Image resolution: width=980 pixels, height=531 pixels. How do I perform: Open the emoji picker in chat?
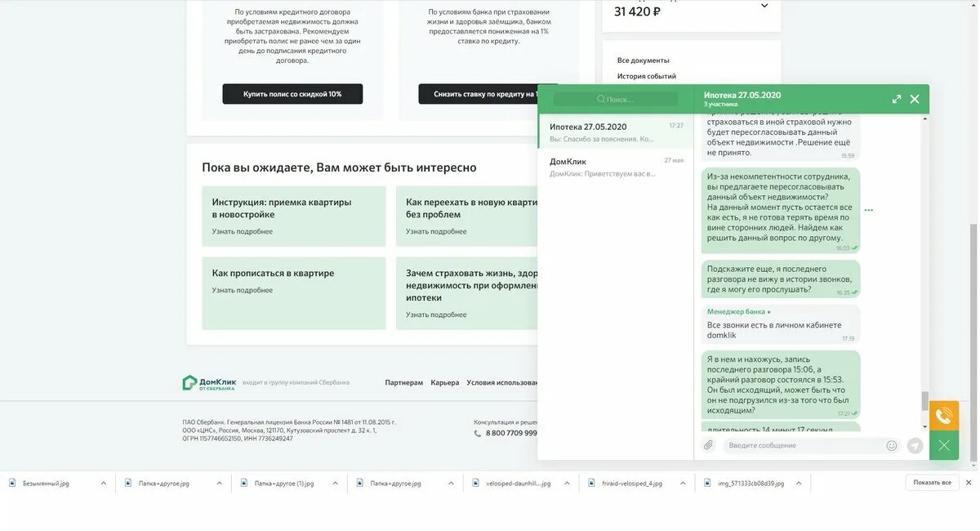pyautogui.click(x=892, y=445)
